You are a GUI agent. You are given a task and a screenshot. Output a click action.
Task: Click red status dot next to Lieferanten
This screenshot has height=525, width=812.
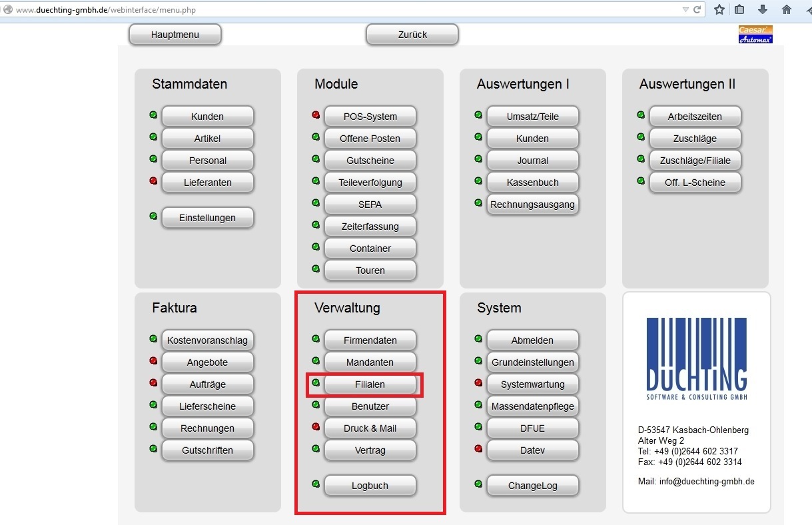click(x=153, y=181)
